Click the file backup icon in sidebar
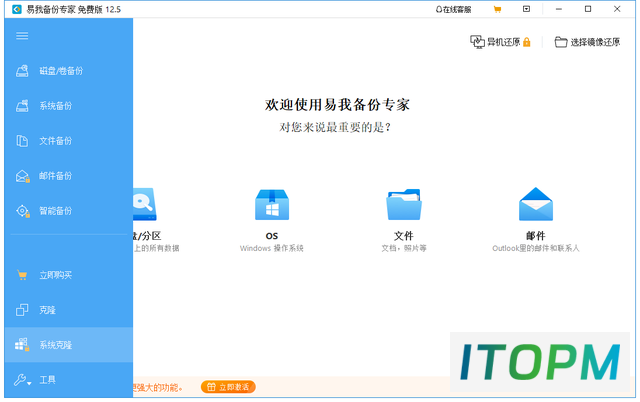Screen dimensions: 640x402 pos(22,141)
